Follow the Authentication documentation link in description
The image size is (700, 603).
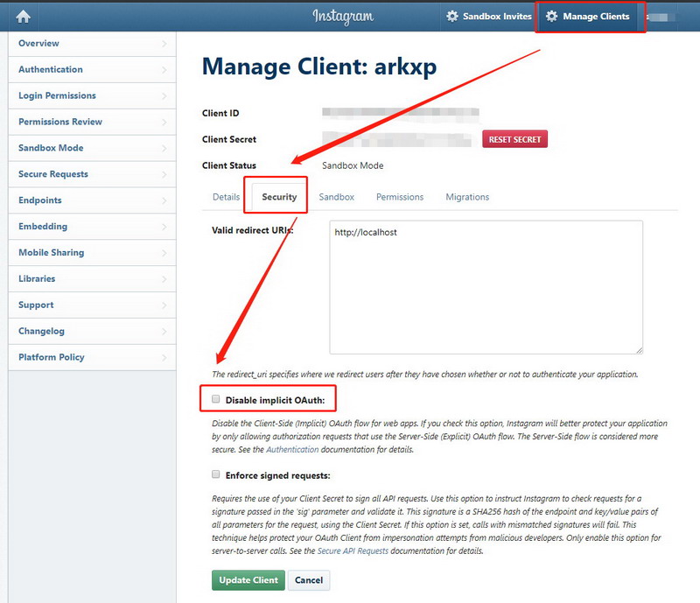[x=292, y=449]
